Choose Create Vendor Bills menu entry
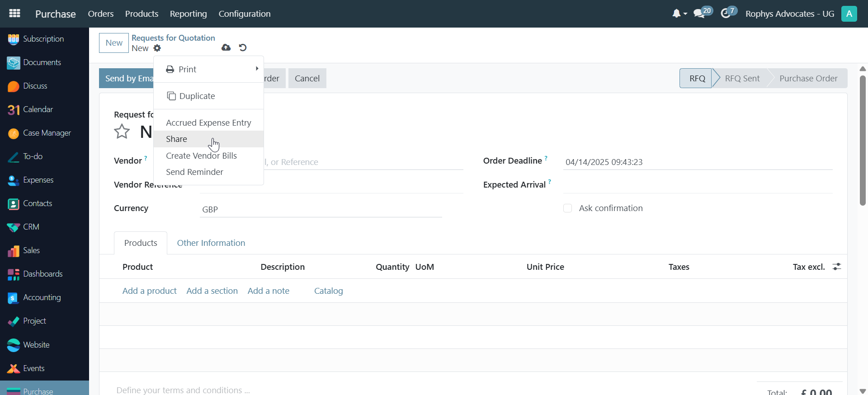The image size is (868, 395). click(208, 155)
